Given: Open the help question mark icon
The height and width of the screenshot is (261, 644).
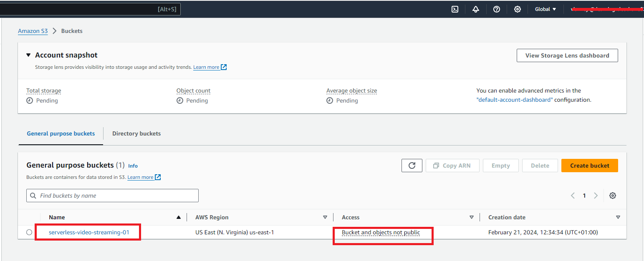Looking at the screenshot, I should (497, 9).
